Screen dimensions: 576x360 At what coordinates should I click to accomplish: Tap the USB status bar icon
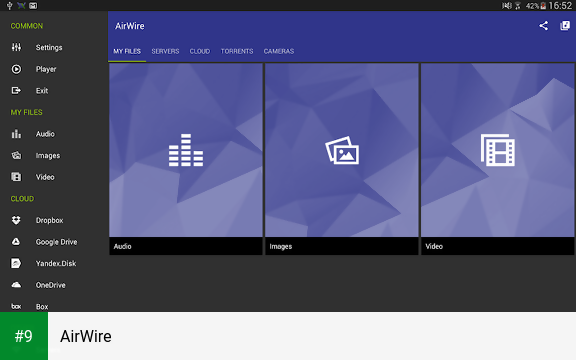point(10,6)
